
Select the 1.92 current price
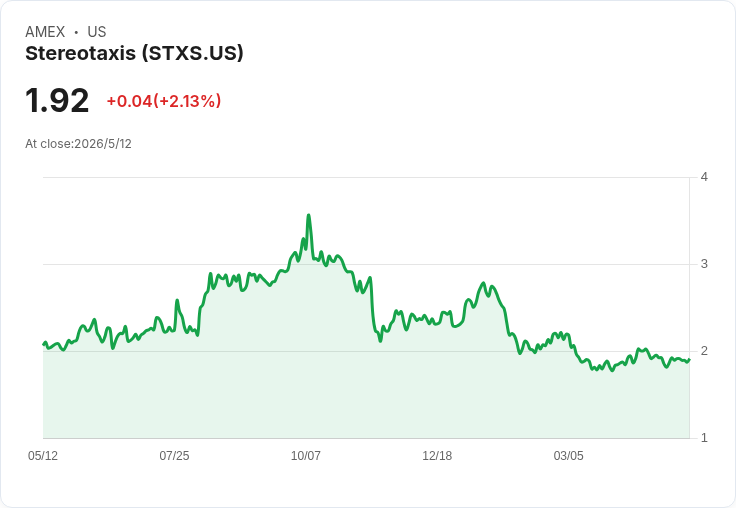57,100
